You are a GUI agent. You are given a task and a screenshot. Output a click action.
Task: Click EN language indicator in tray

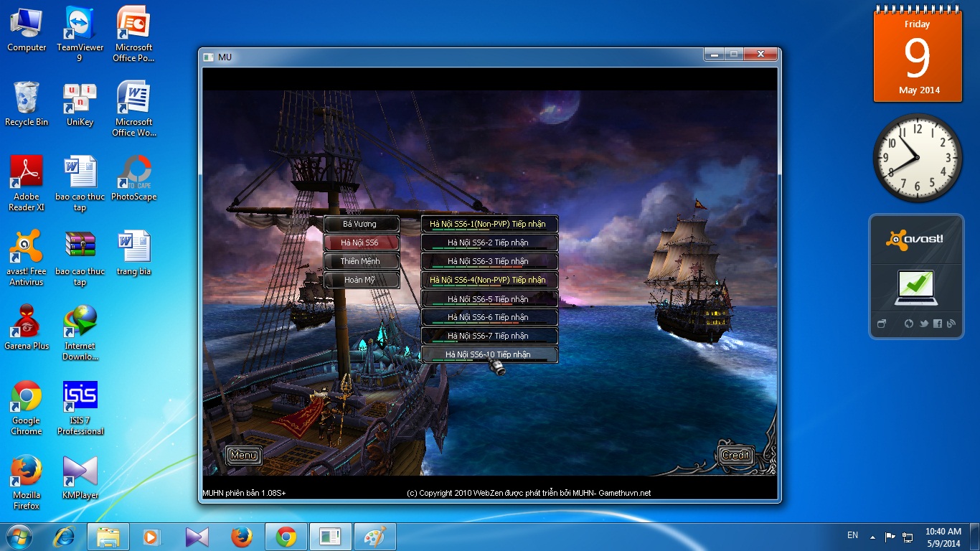[852, 535]
